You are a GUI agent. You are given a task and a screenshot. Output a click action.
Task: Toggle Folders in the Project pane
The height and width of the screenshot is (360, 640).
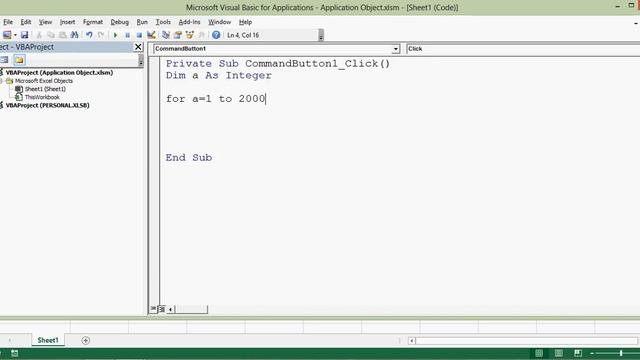[19, 60]
